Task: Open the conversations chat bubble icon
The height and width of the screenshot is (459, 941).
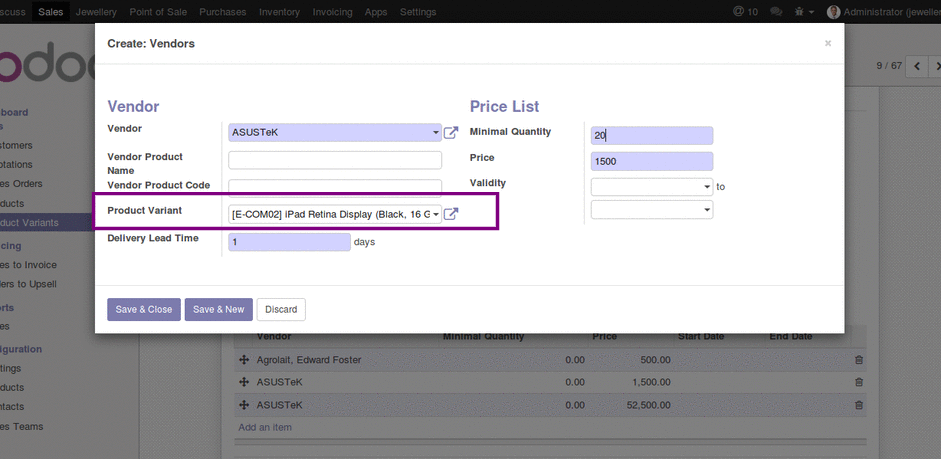Action: pos(778,12)
